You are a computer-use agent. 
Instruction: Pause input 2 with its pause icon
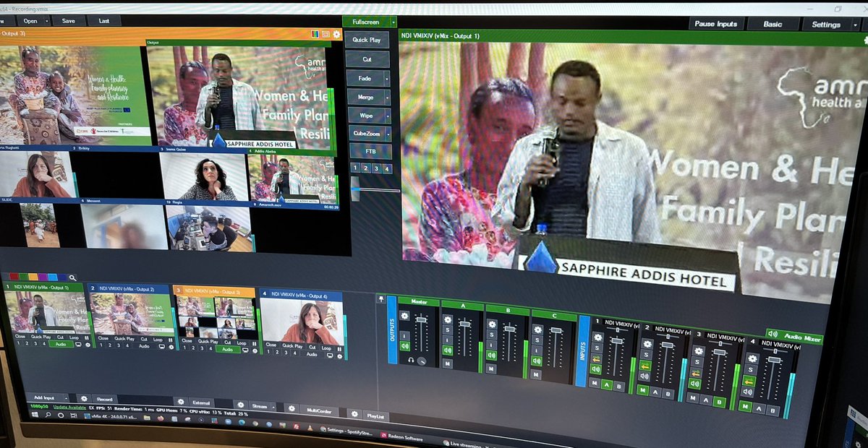click(171, 340)
